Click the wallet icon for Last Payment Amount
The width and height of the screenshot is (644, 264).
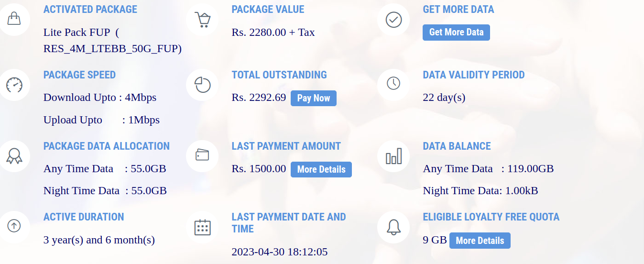(x=202, y=155)
